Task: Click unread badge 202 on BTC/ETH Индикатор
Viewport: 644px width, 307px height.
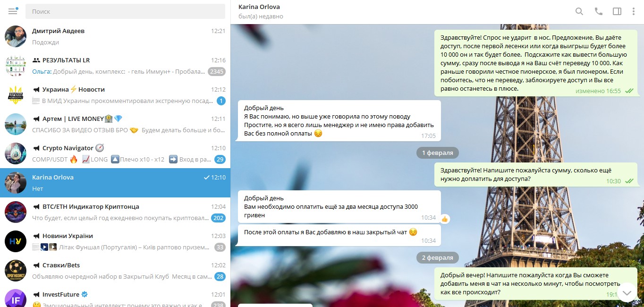Action: coord(218,218)
